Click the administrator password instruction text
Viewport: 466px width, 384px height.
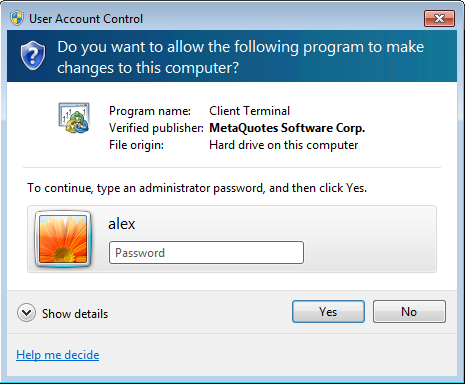click(197, 188)
